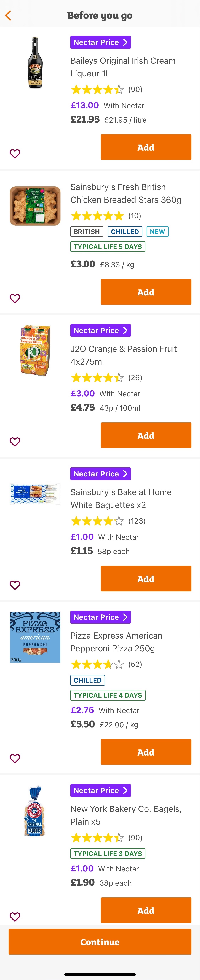
Task: Expand Nectar Price on White Baguettes
Action: pyautogui.click(x=101, y=474)
